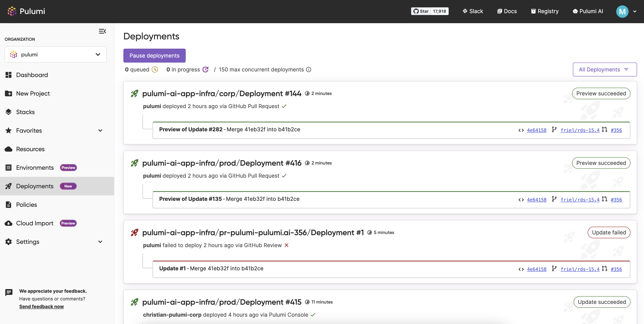Open Slack from the top navigation
The height and width of the screenshot is (324, 644).
473,11
